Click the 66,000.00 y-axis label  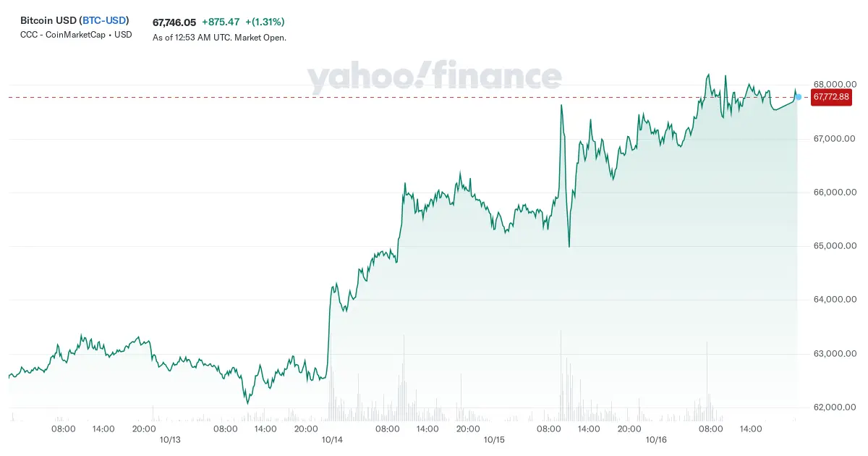tap(835, 193)
